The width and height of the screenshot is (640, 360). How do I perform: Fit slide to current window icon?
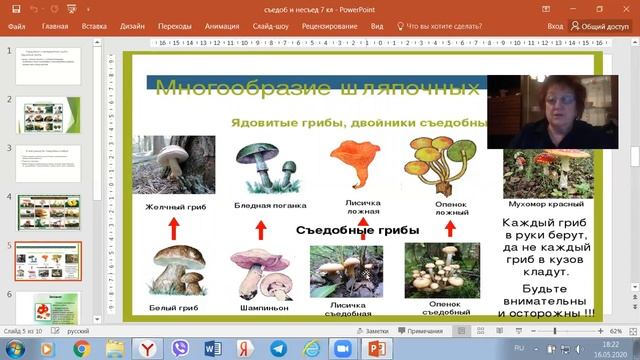(633, 331)
